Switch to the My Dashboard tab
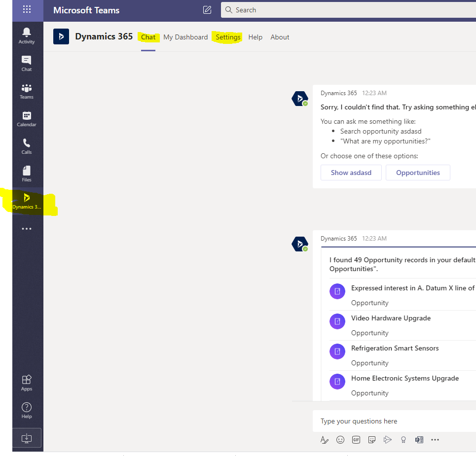Screen dimensions: 476x456 point(185,37)
